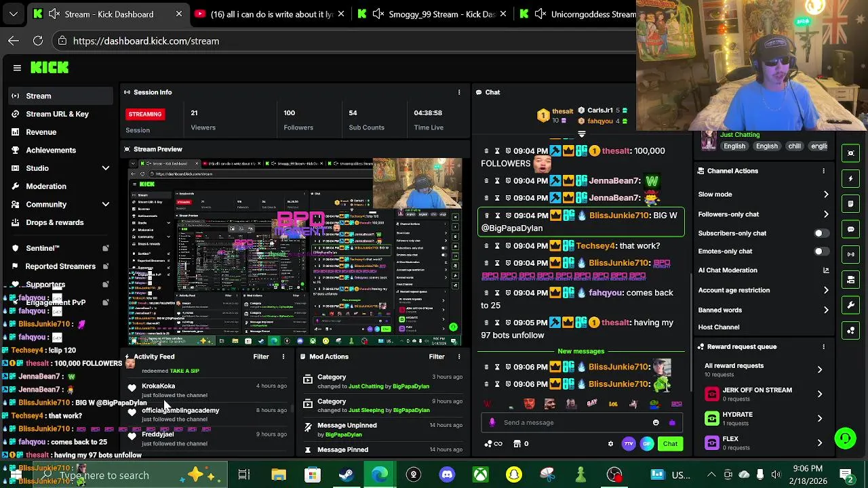
Task: Click the purple microphone icon in chat input
Action: [x=492, y=422]
